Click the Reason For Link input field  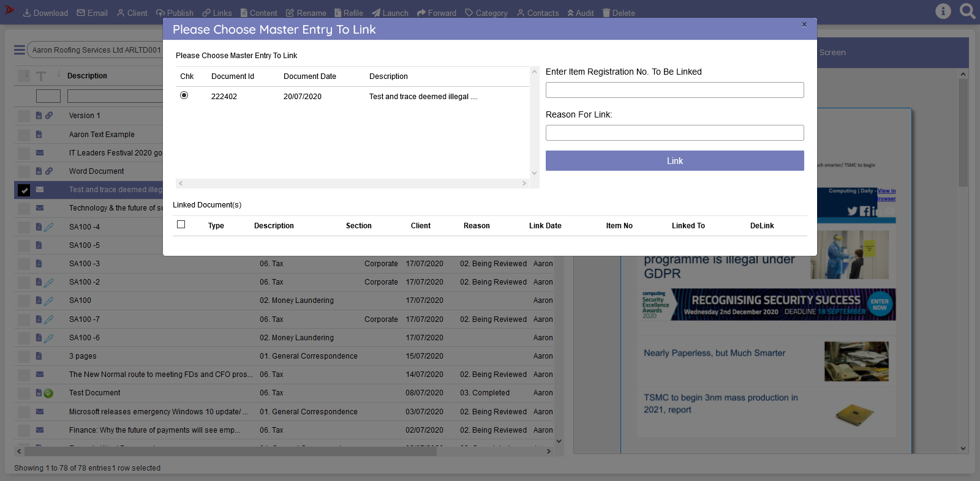pyautogui.click(x=675, y=133)
